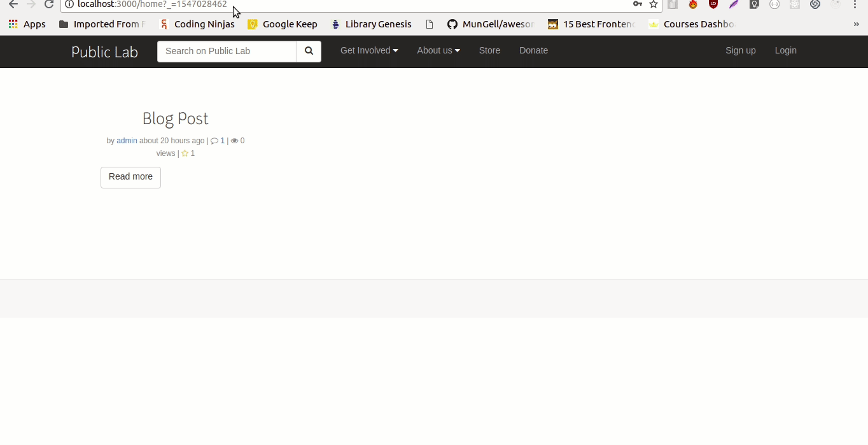The image size is (868, 445).
Task: Click Login in the navbar
Action: pos(785,50)
